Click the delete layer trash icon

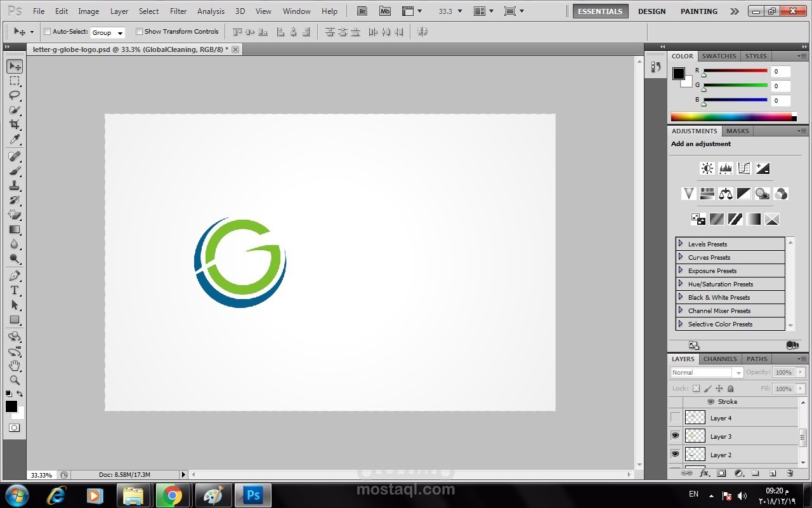[790, 473]
